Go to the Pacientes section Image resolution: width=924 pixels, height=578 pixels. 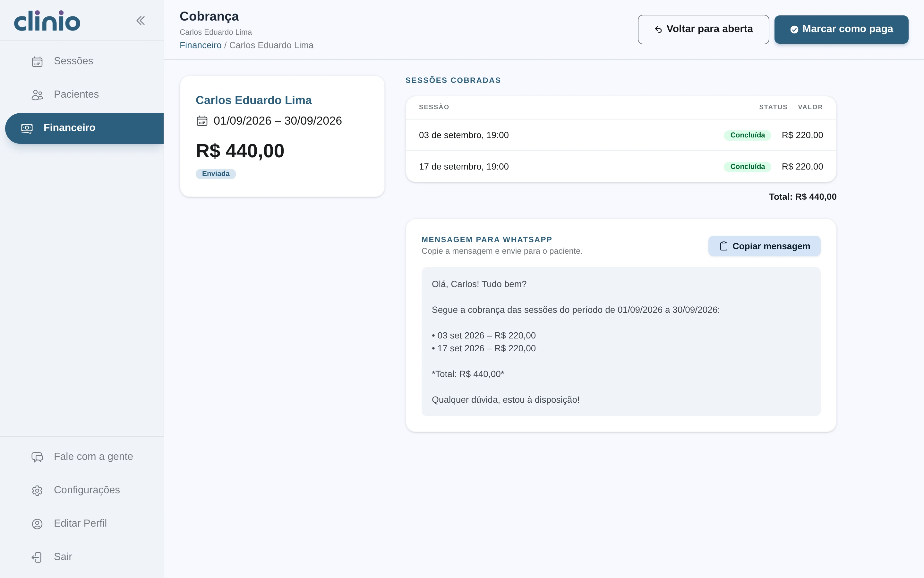tap(82, 94)
